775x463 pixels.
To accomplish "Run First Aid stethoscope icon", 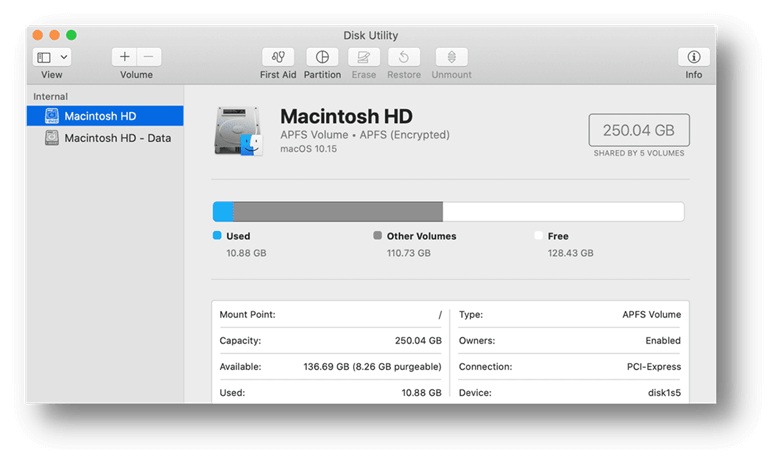I will (278, 57).
